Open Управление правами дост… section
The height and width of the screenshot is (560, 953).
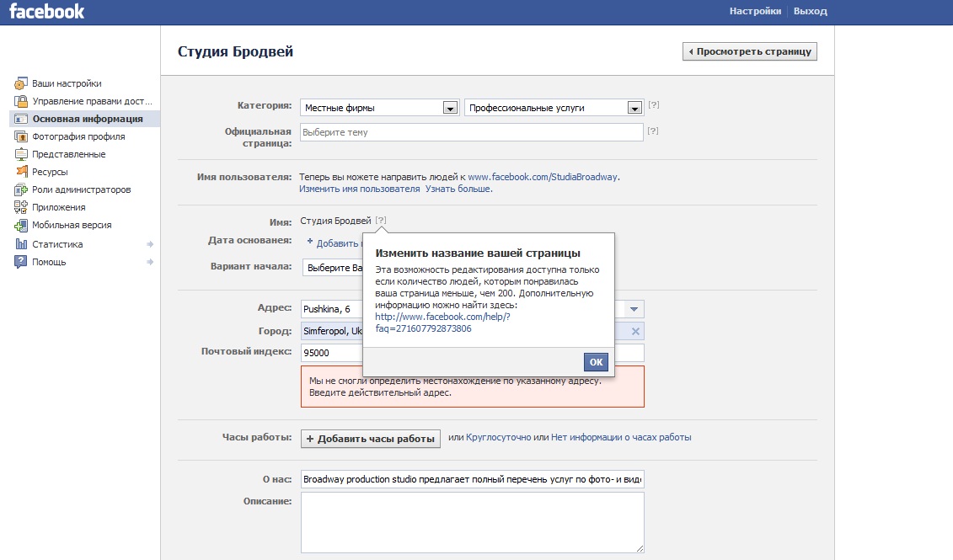(93, 101)
